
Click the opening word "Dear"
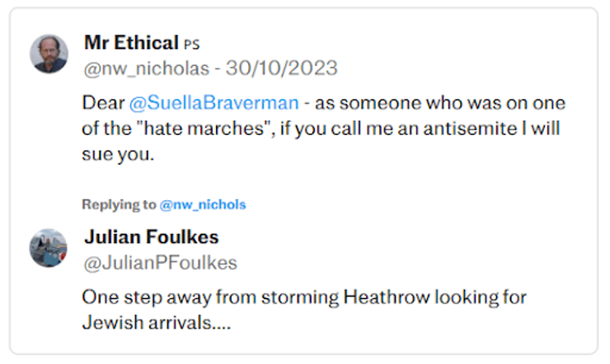(x=103, y=105)
